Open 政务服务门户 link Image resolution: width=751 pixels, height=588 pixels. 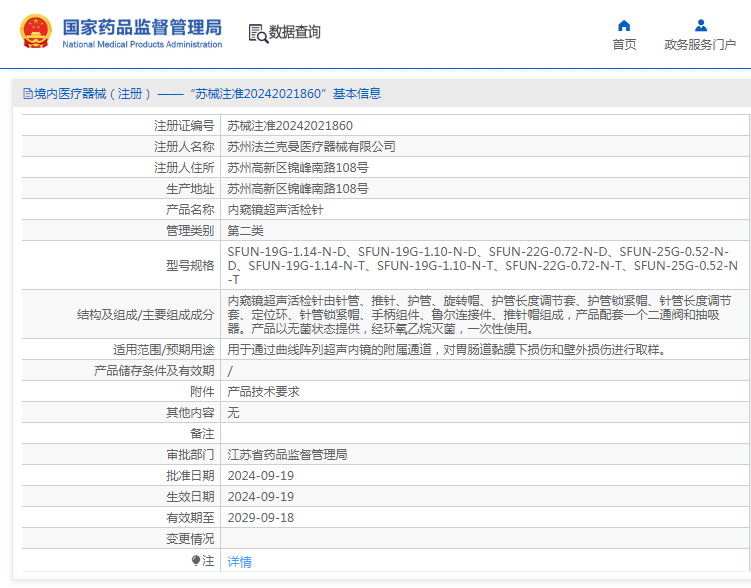(x=700, y=45)
